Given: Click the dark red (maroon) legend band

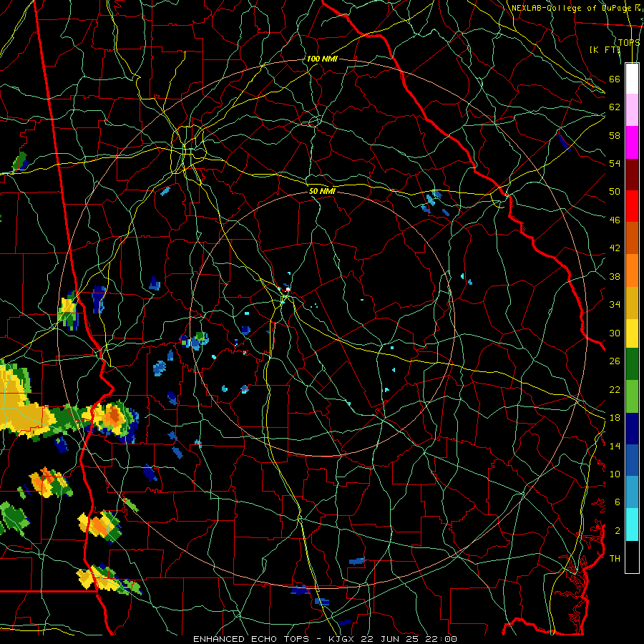Looking at the screenshot, I should tap(632, 174).
